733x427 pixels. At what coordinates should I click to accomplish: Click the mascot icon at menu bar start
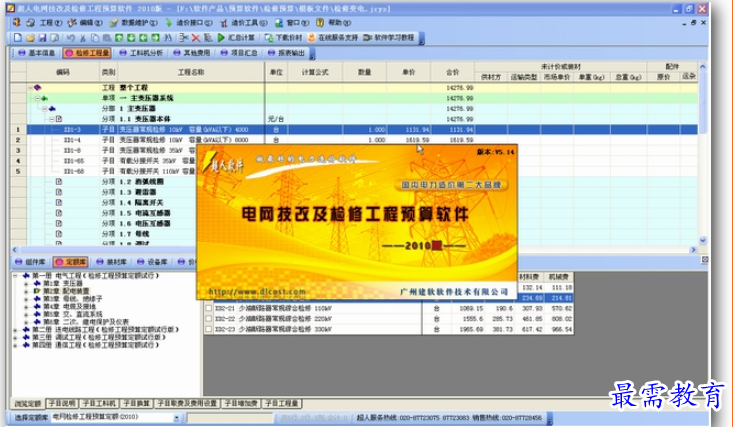click(17, 22)
